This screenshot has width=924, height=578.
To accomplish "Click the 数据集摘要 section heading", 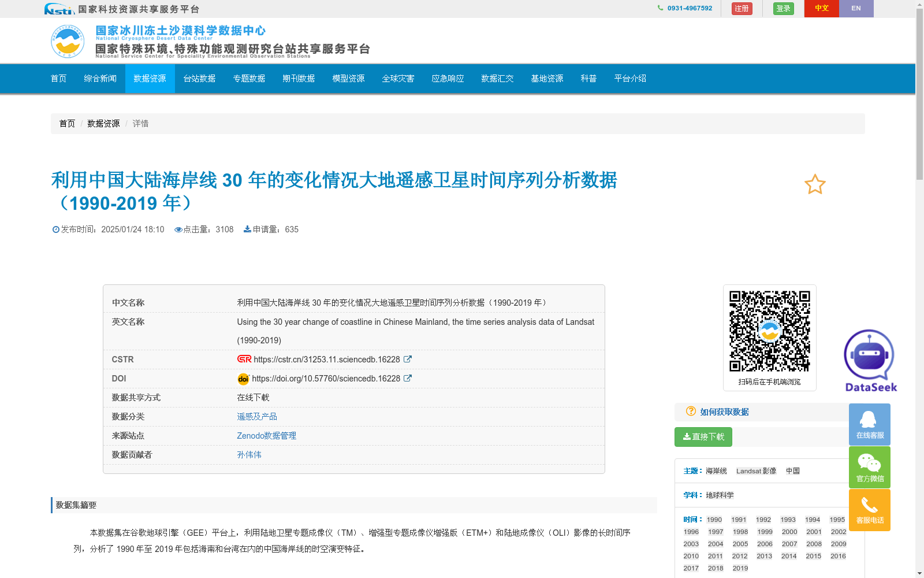I will pos(76,505).
